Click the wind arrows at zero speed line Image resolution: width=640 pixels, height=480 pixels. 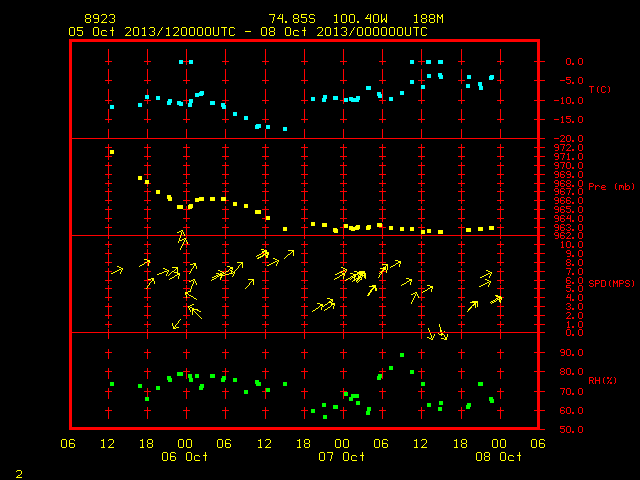[x=438, y=333]
